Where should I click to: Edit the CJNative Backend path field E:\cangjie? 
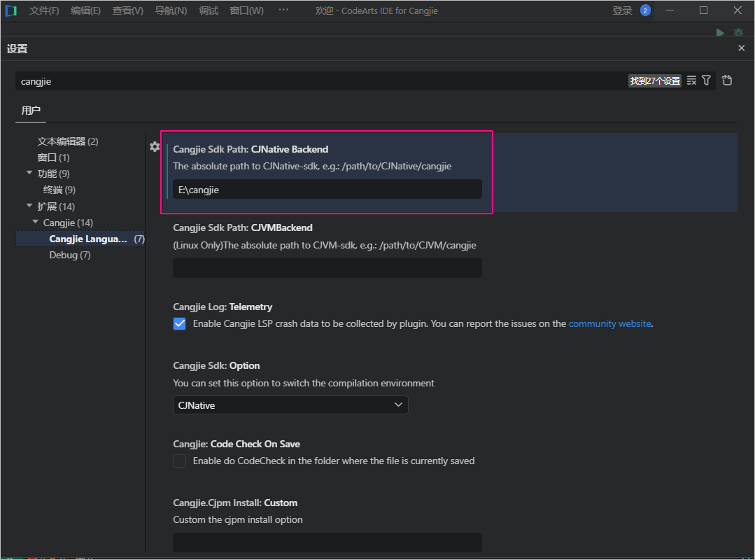[x=327, y=189]
